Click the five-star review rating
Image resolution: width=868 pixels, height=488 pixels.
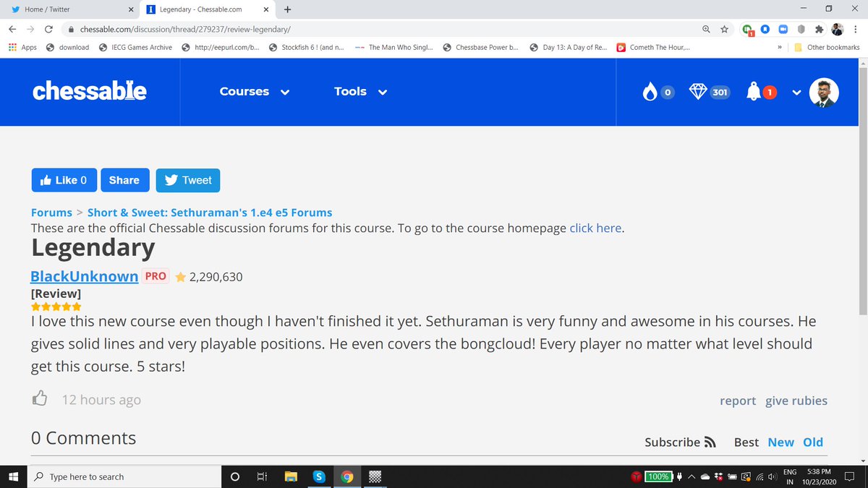(56, 307)
